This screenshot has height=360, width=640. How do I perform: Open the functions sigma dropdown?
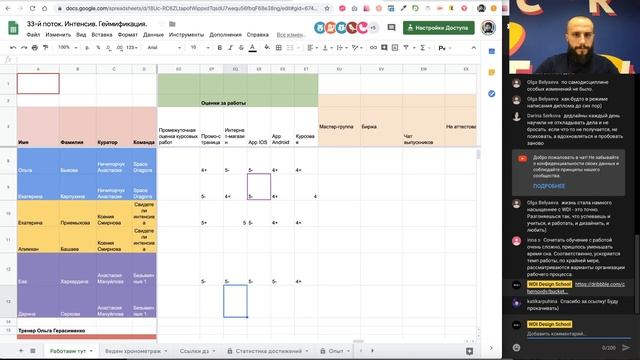pos(424,48)
